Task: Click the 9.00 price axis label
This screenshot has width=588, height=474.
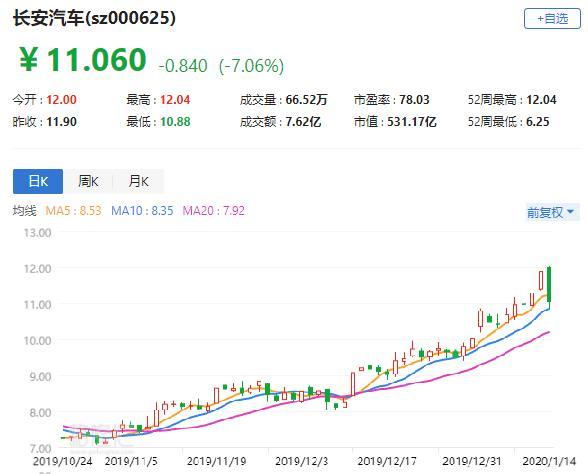Action: (x=40, y=376)
